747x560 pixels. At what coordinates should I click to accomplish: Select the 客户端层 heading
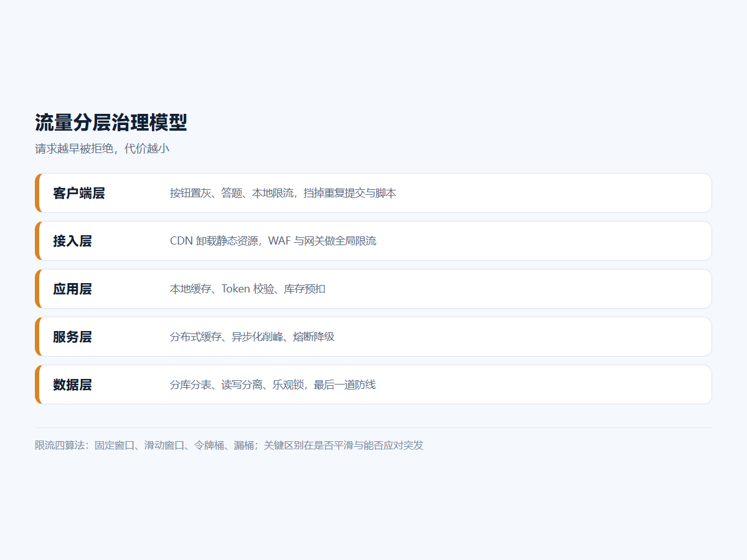[x=79, y=193]
